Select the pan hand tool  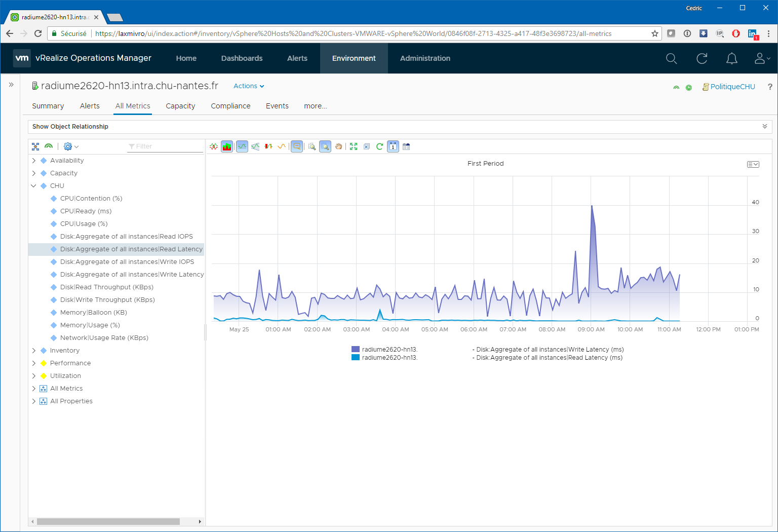339,146
